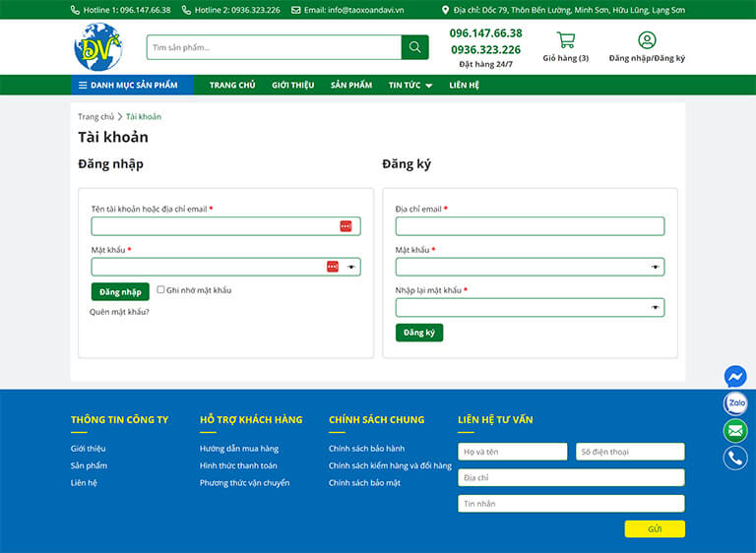The image size is (756, 553).
Task: Open Chính sách kiểm hàng và đổi hàng link
Action: pyautogui.click(x=390, y=465)
